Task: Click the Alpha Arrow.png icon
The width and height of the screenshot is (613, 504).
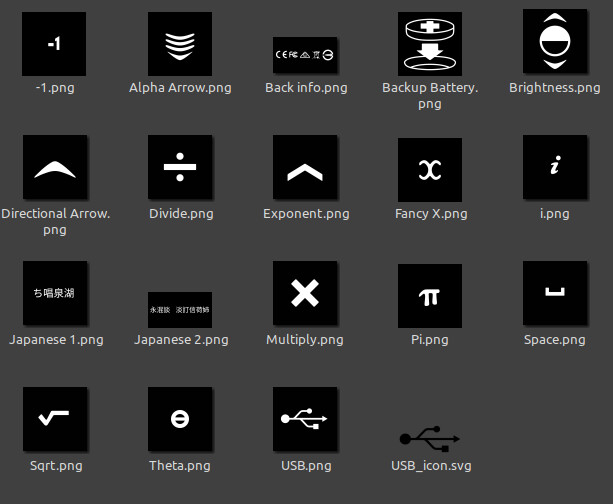Action: point(180,44)
